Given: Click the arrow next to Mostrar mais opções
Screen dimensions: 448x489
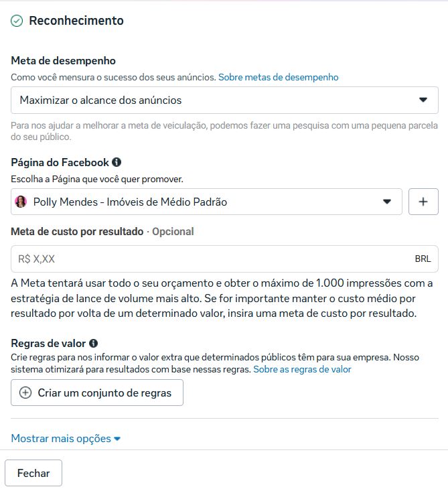Looking at the screenshot, I should point(117,439).
